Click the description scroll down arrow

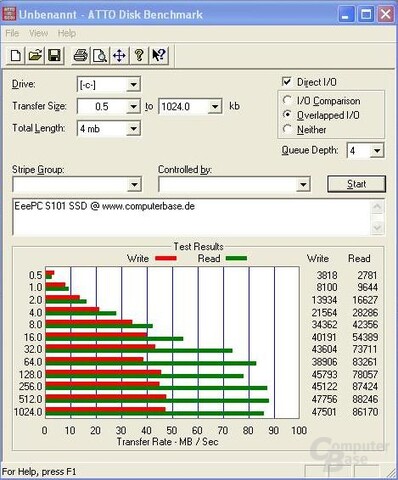(x=377, y=228)
